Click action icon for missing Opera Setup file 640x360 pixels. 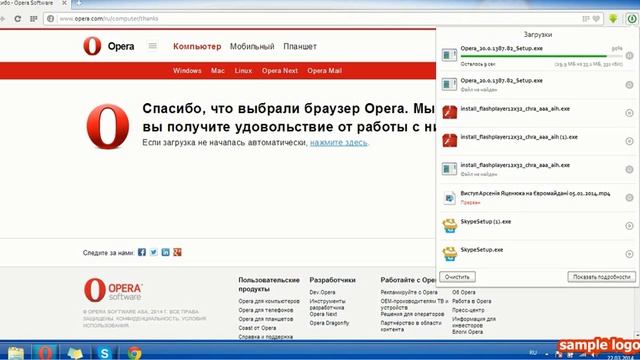[x=629, y=85]
